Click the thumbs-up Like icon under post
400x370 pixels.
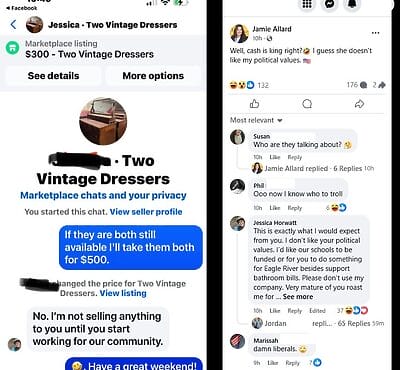click(254, 104)
